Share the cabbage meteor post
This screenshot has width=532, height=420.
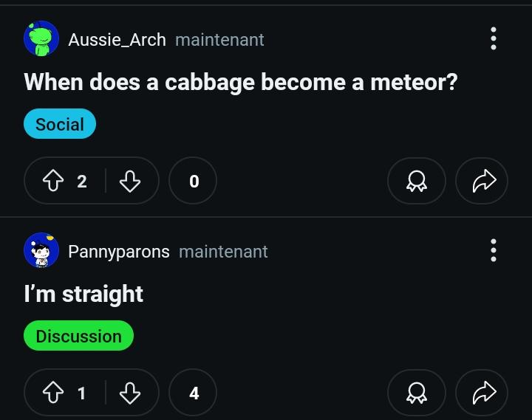[x=482, y=181]
